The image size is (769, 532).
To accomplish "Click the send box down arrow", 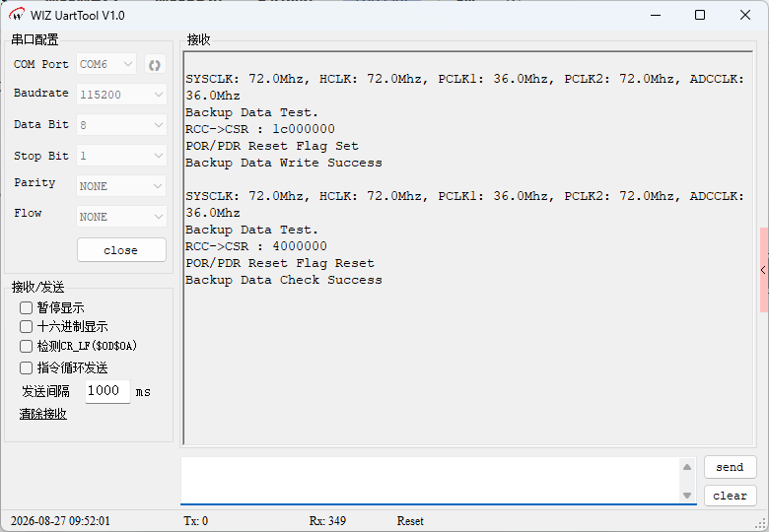I will click(687, 496).
